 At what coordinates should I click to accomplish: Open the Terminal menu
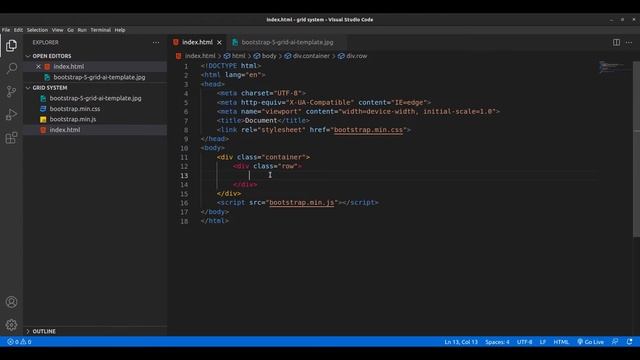pyautogui.click(x=100, y=30)
